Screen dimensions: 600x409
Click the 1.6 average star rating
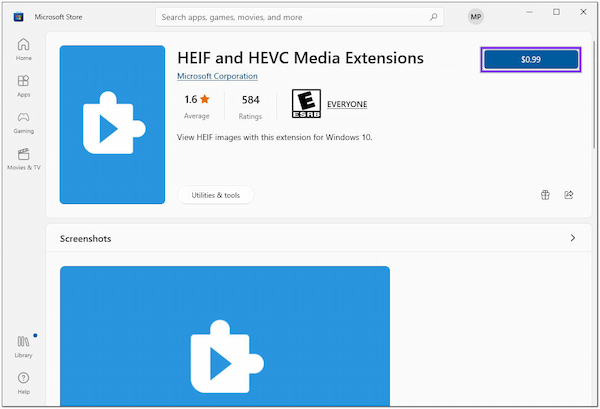click(x=197, y=106)
